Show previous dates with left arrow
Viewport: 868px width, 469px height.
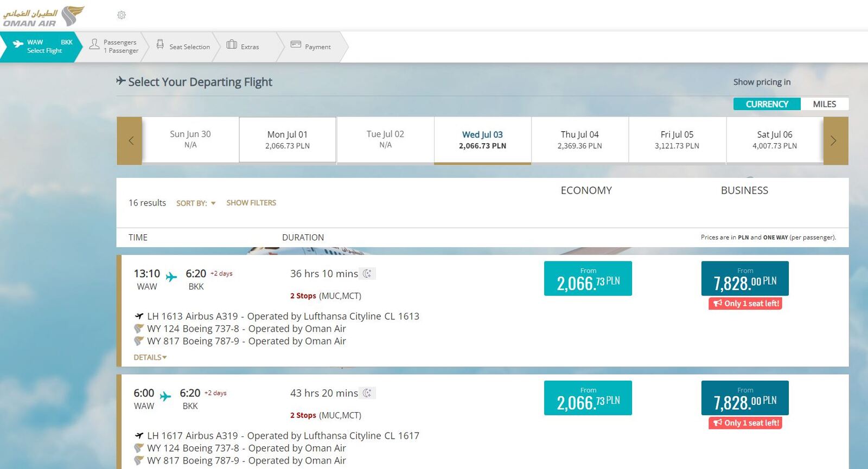pos(130,141)
